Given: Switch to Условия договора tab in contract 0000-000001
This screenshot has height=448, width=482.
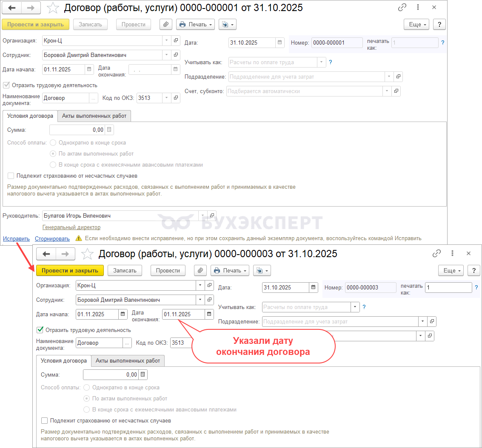Looking at the screenshot, I should (x=30, y=116).
